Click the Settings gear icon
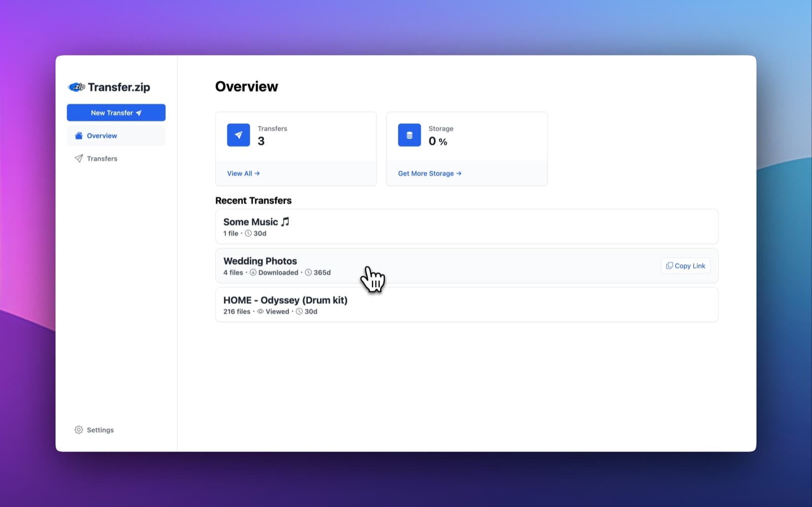Screen dimensions: 812x507 pyautogui.click(x=79, y=430)
